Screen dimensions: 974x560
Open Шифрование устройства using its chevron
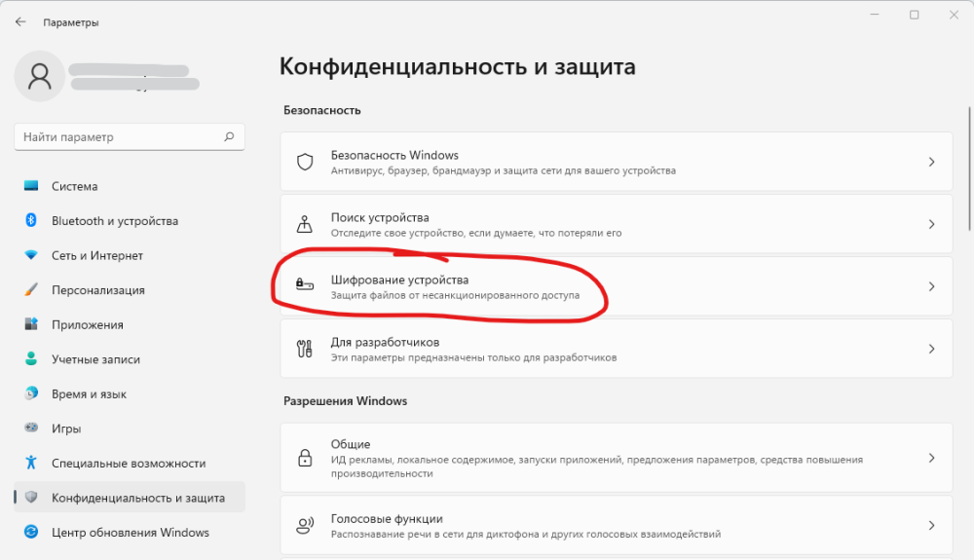point(931,286)
